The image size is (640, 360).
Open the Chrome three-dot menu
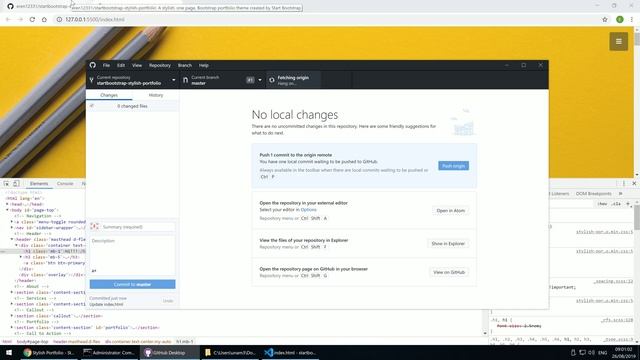coord(632,19)
